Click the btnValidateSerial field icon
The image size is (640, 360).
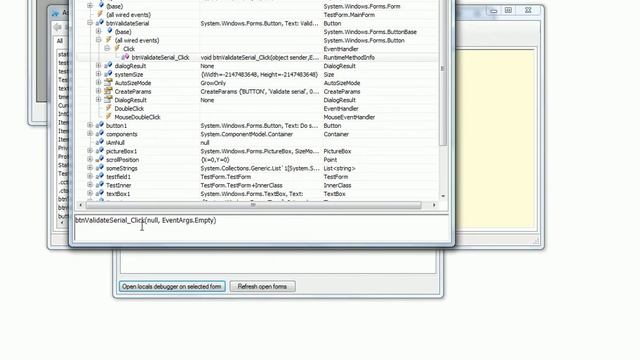tap(100, 23)
